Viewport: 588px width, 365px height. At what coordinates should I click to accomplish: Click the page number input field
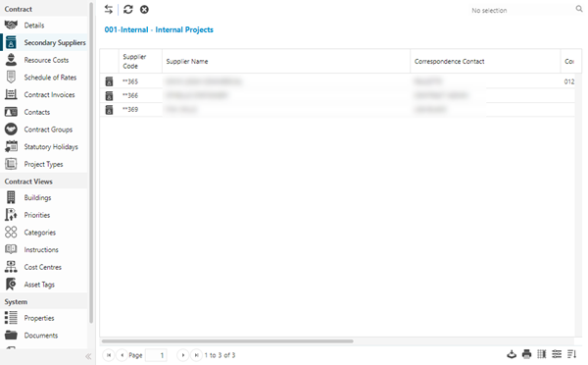[x=156, y=355]
